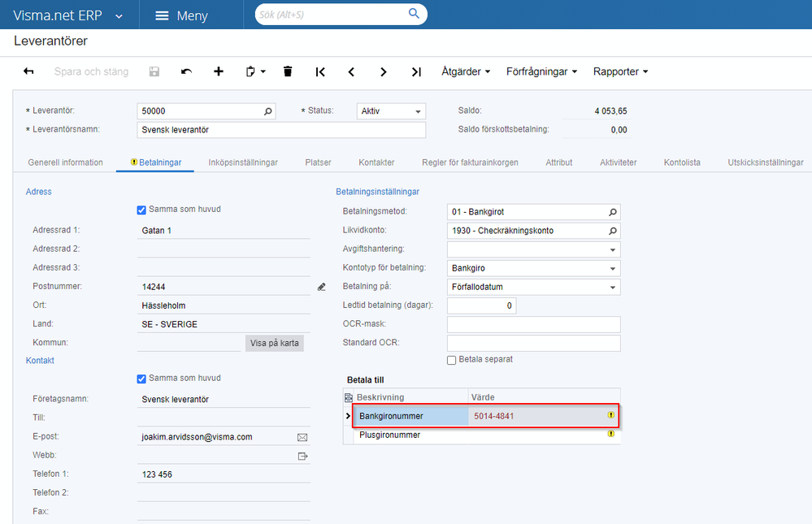Click the clipboard copy-paste icon

point(250,71)
